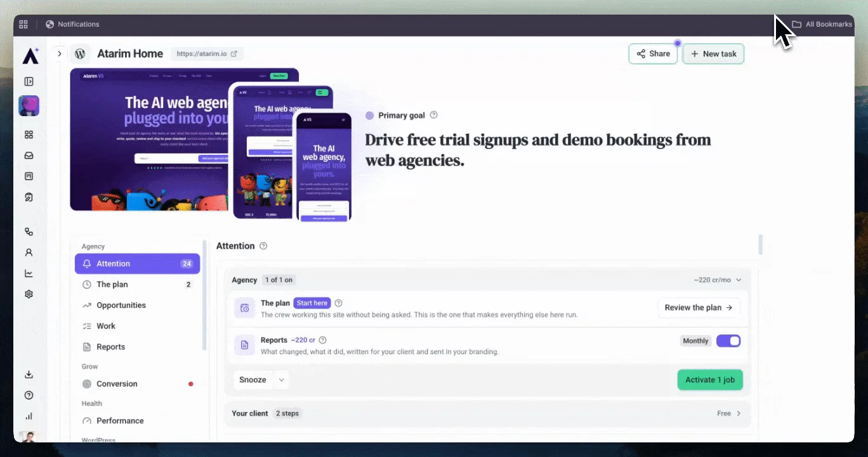Viewport: 868px width, 457px height.
Task: Open the mobile website preview thumbnail
Action: click(323, 168)
